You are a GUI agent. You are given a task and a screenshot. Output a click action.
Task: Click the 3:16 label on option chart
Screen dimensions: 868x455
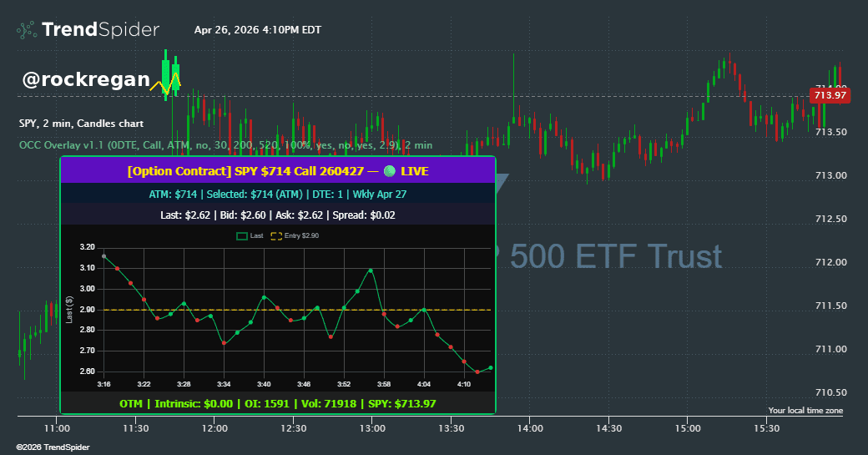tap(103, 384)
